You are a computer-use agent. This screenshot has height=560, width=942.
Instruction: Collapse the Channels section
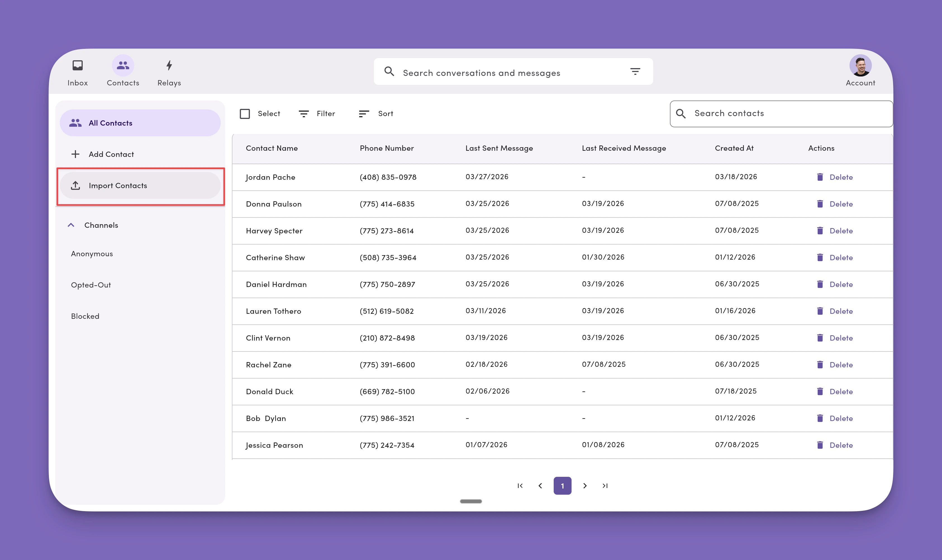(x=71, y=225)
